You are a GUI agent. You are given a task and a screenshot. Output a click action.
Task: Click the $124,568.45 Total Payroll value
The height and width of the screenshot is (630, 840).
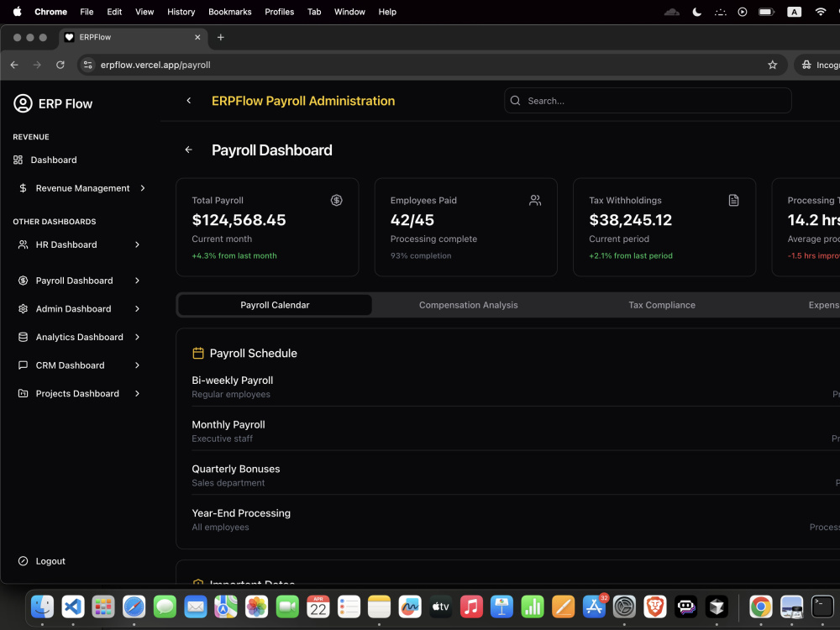(x=239, y=219)
